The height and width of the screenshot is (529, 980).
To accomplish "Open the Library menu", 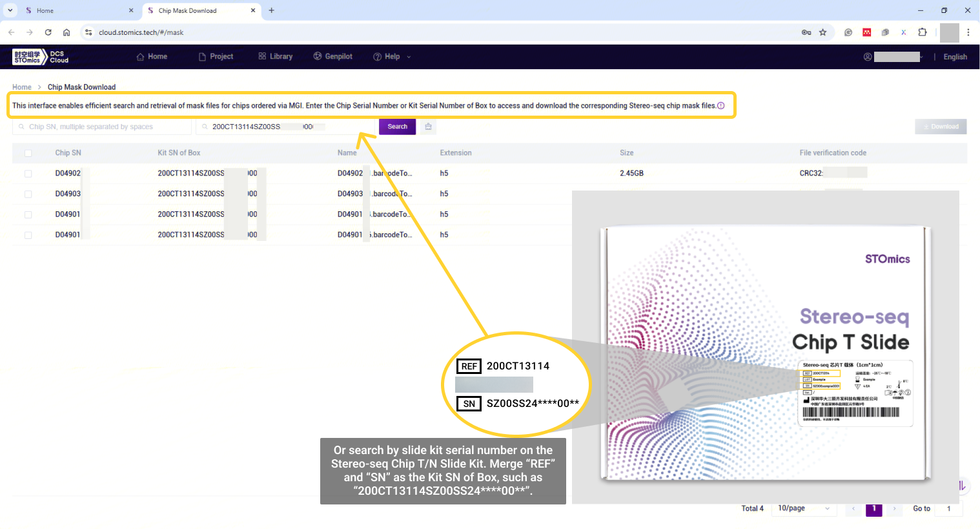I will [x=275, y=57].
